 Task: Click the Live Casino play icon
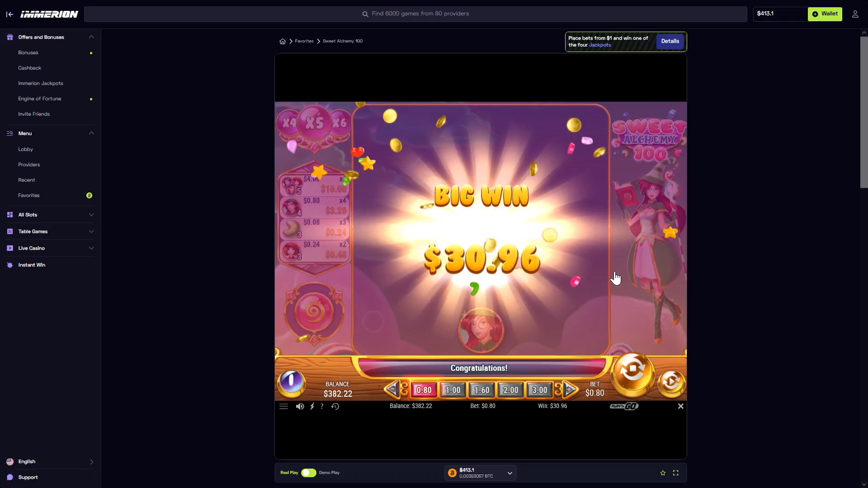click(10, 248)
